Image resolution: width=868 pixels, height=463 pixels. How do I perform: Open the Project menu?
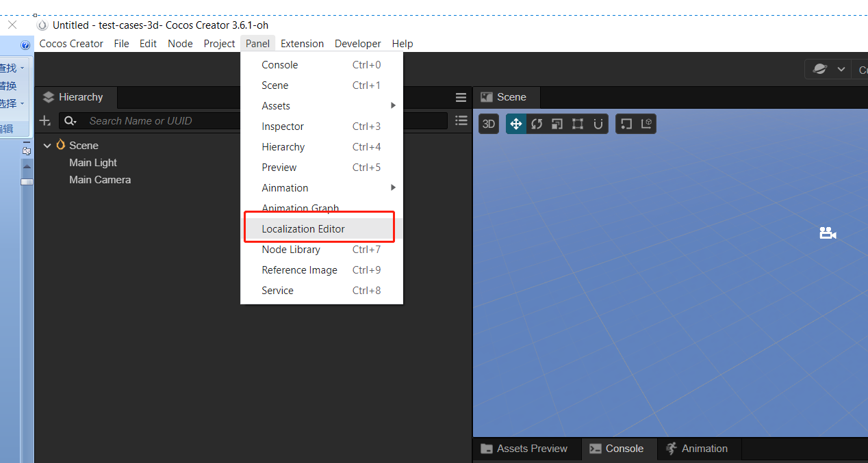tap(219, 44)
